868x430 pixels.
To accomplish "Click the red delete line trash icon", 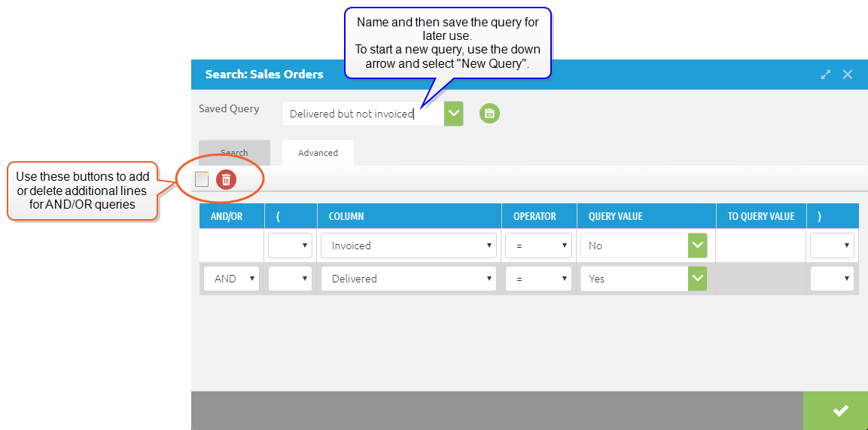I will click(x=226, y=179).
